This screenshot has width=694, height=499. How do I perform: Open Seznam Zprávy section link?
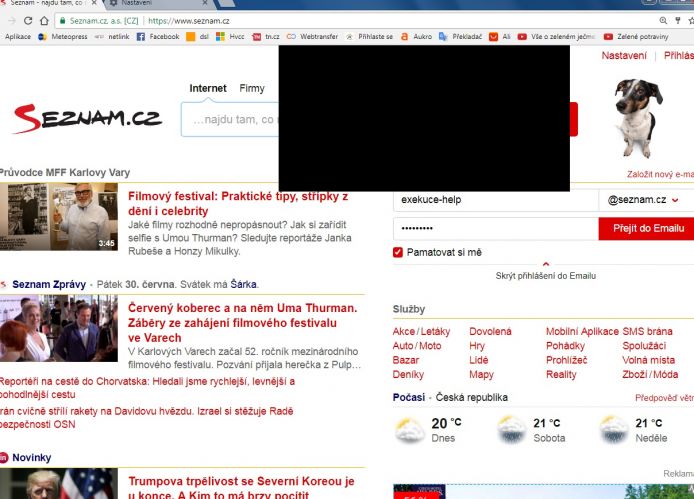coord(49,284)
